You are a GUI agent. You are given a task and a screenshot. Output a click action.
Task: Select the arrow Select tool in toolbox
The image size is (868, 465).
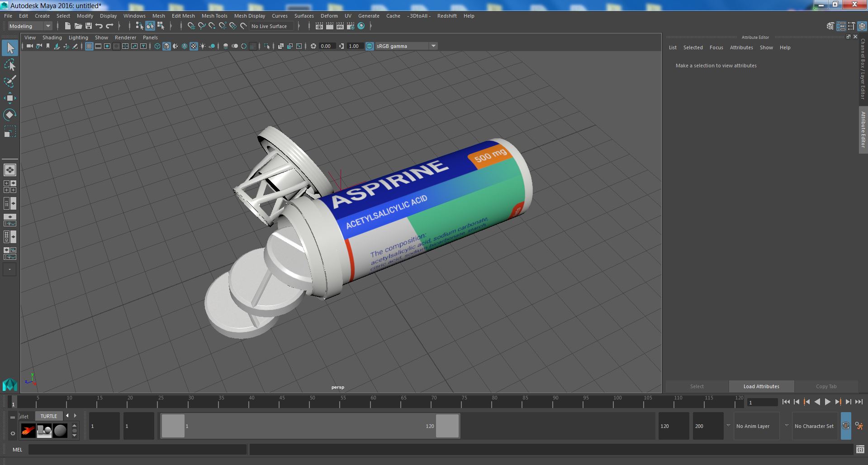tap(10, 48)
